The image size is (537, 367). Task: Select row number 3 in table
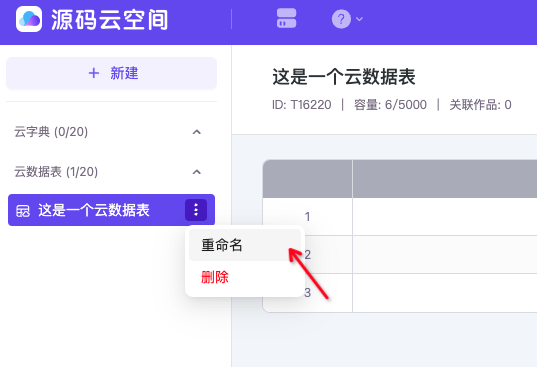pos(308,293)
